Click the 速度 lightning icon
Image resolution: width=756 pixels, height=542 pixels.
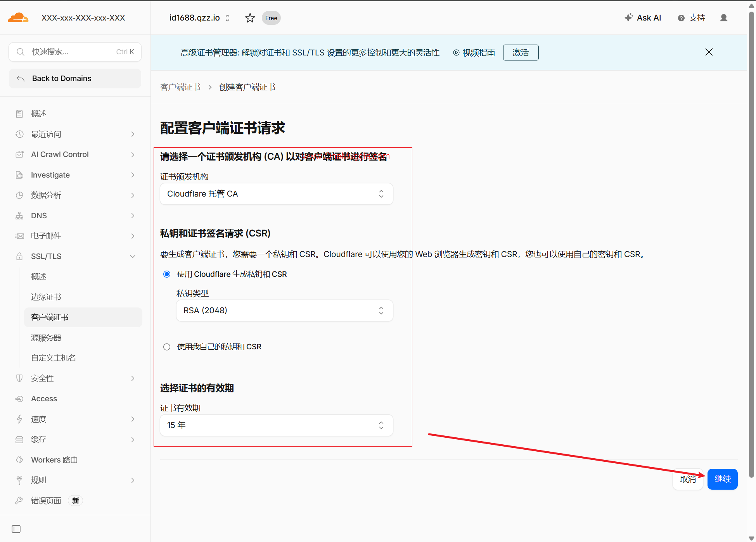[x=19, y=419]
